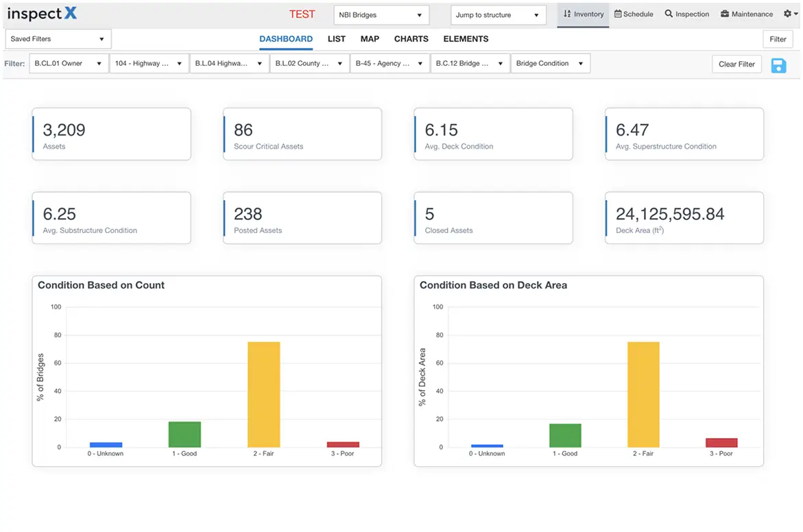Click the inspectX logo
This screenshot has width=803, height=532.
click(x=41, y=13)
